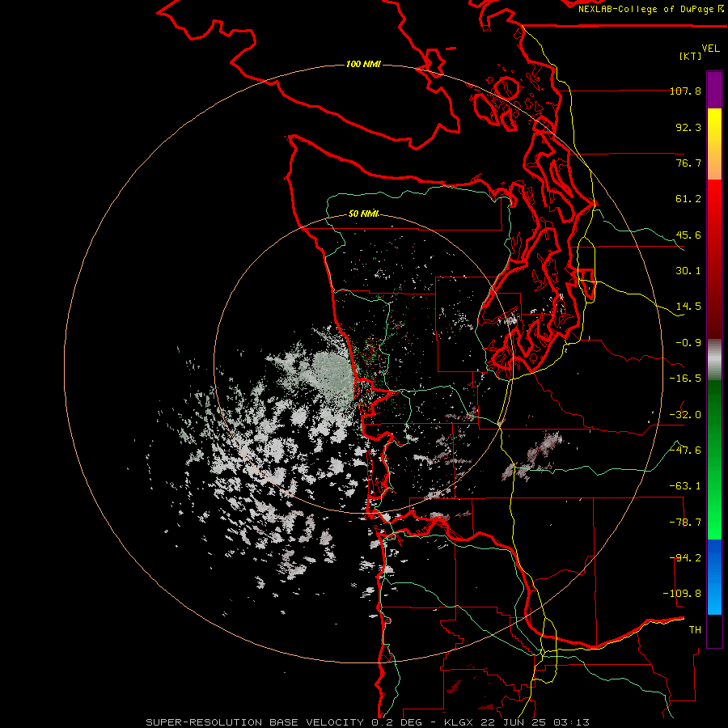
Task: Click the [KT] units label
Action: point(691,56)
